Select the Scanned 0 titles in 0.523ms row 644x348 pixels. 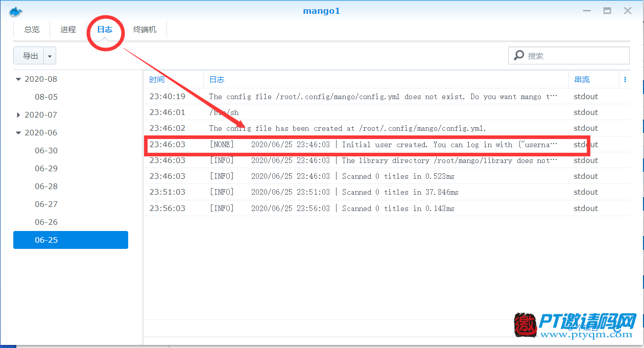point(387,176)
